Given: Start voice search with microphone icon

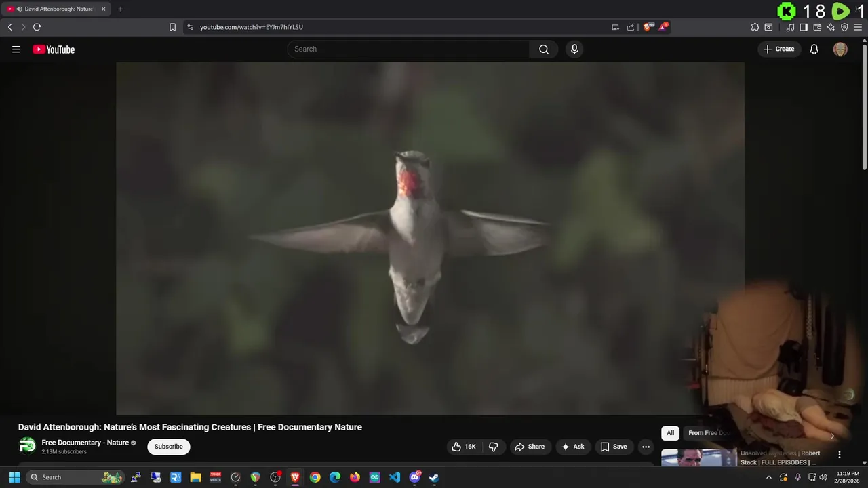Looking at the screenshot, I should [x=574, y=49].
